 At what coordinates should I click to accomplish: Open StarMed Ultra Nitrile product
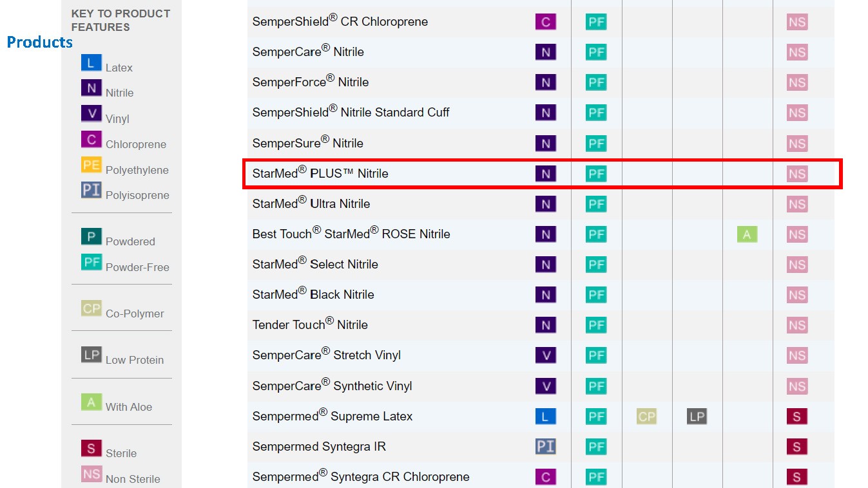tap(311, 203)
